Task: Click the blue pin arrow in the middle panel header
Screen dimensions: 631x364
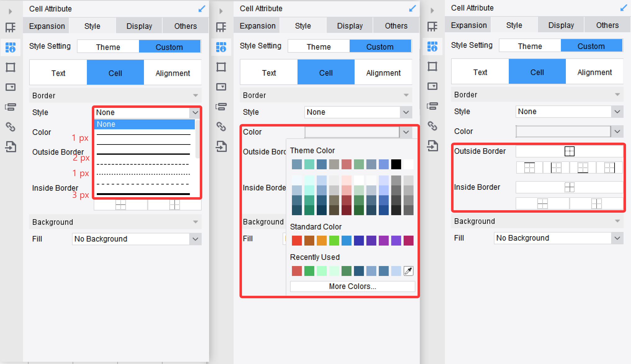Action: point(412,8)
